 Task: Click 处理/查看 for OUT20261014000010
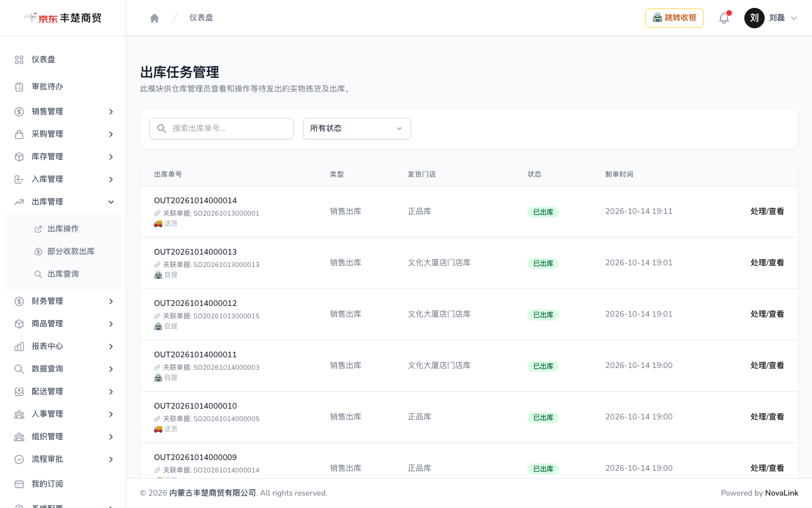[x=767, y=417]
